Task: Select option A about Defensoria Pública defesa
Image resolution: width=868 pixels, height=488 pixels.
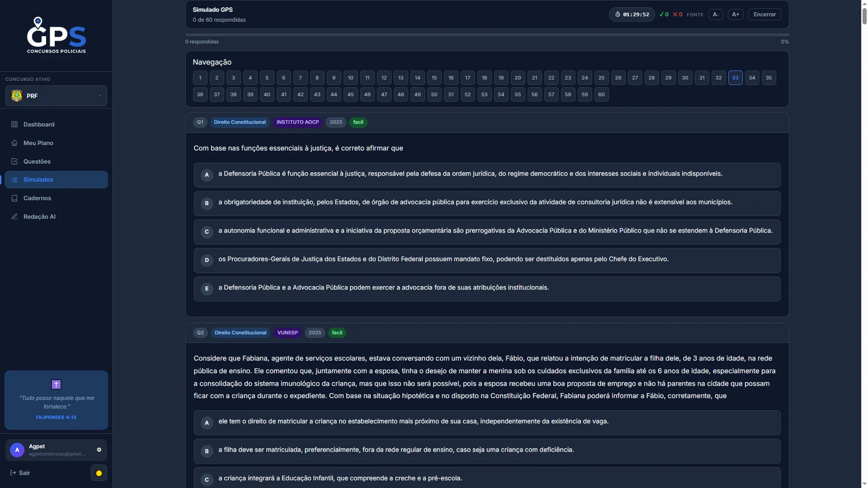Action: coord(487,175)
